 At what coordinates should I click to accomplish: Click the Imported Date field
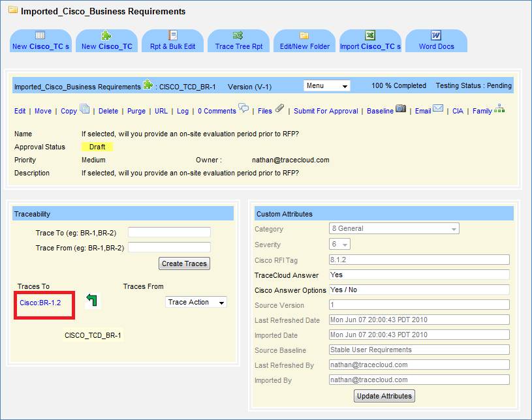pos(419,335)
